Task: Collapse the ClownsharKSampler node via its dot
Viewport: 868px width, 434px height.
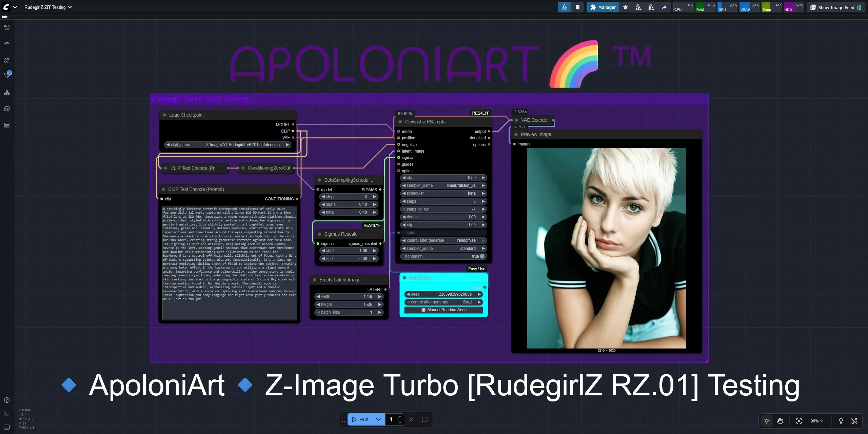Action: click(400, 122)
